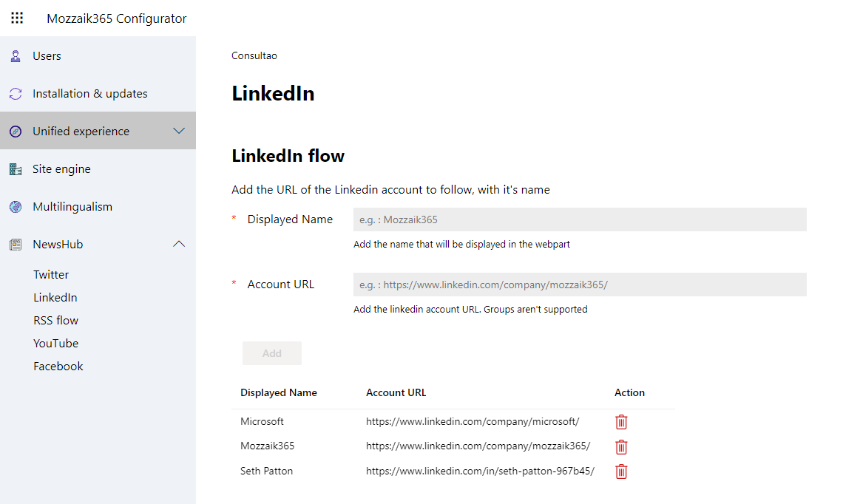
Task: Open the app launcher waffle icon
Action: tap(17, 18)
